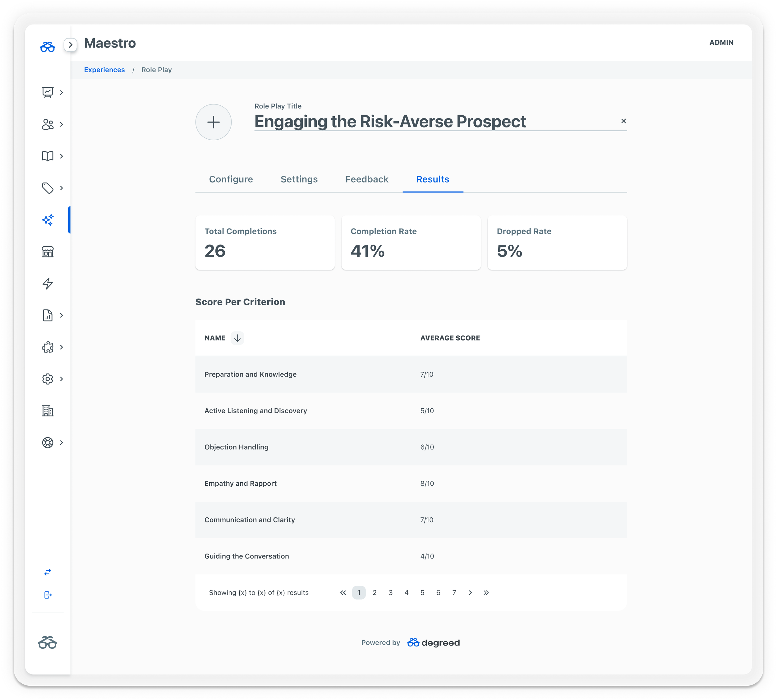This screenshot has width=777, height=700.
Task: Expand the puzzle piece integrations chevron
Action: [62, 347]
